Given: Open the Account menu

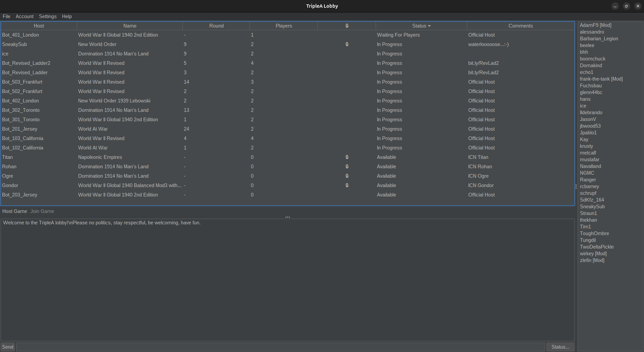Looking at the screenshot, I should [x=24, y=16].
